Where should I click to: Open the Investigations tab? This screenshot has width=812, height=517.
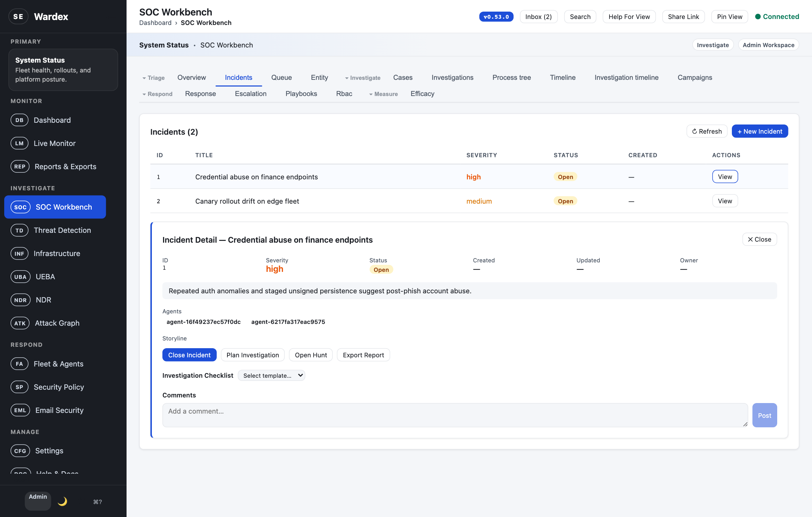tap(452, 77)
